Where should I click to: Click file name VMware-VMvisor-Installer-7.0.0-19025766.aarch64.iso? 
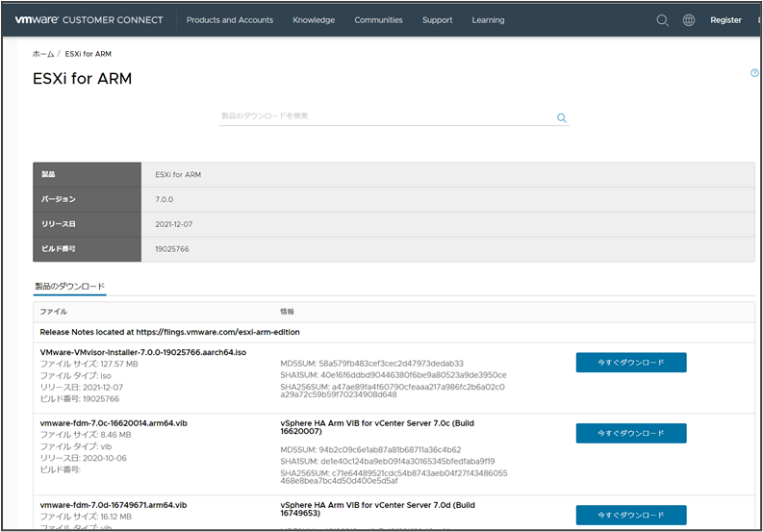(x=143, y=352)
